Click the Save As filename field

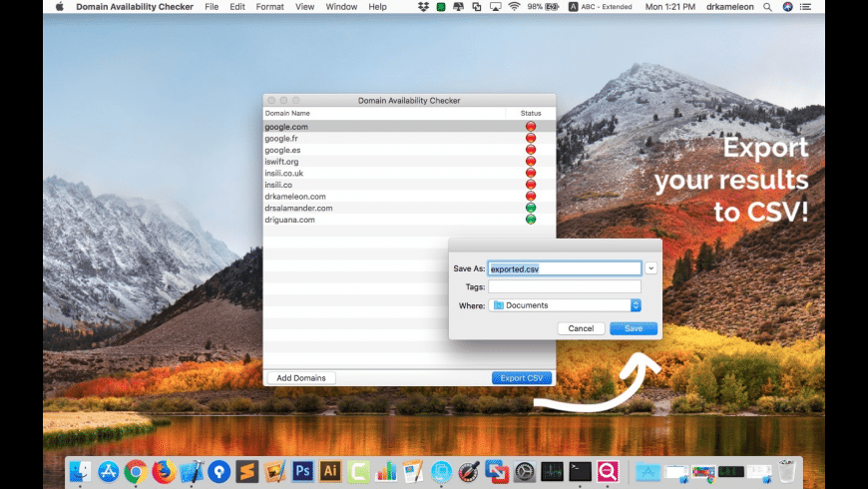(x=565, y=268)
